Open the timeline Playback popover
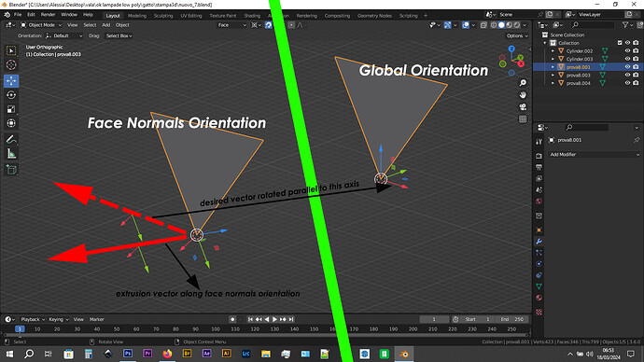Screen dimensions: 644x362 coord(33,319)
